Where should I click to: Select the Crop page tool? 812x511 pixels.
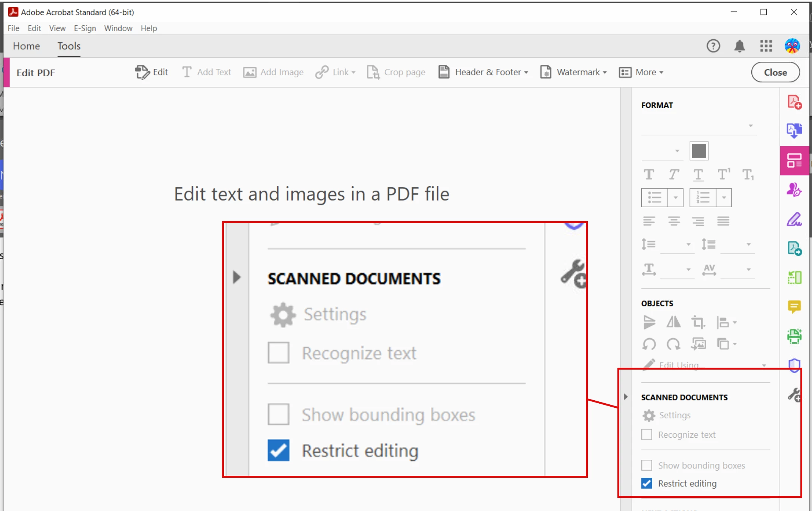click(x=396, y=72)
